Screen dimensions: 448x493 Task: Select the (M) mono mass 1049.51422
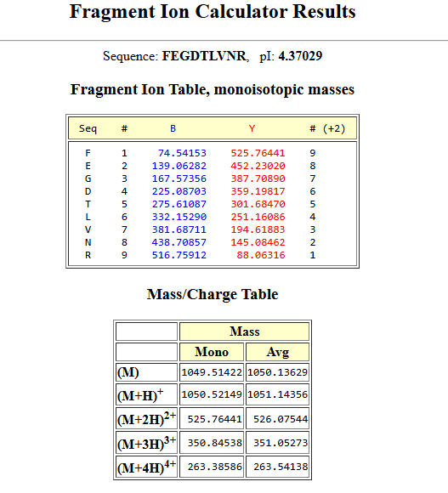pyautogui.click(x=212, y=372)
